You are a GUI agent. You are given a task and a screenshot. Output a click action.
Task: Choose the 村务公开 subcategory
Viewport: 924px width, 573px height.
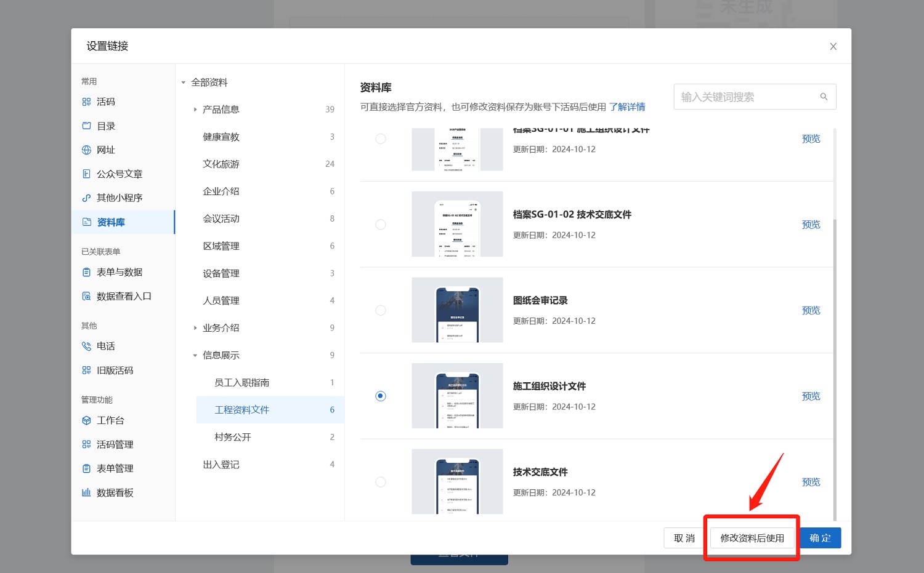tap(233, 438)
